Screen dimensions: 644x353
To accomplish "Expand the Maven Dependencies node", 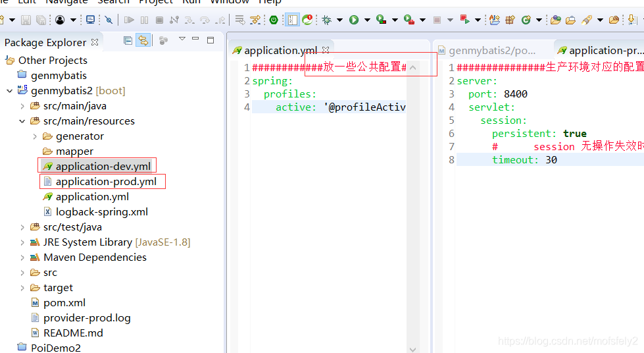I will (x=22, y=258).
